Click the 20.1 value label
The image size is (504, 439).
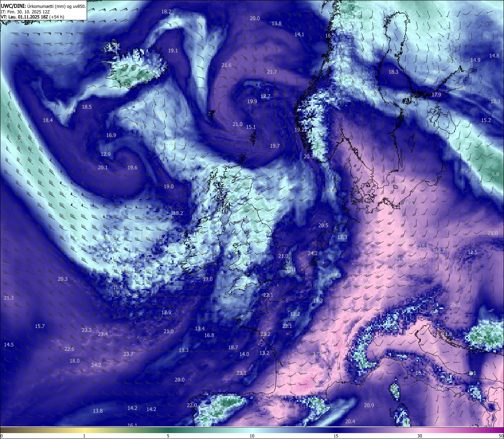pos(102,168)
